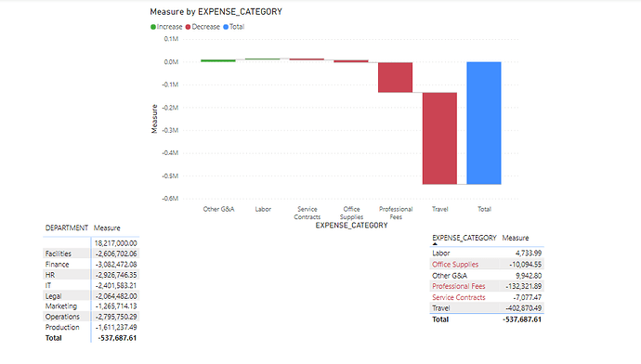Click the red Decrease legend marker
This screenshot has height=364, width=641.
(x=188, y=27)
